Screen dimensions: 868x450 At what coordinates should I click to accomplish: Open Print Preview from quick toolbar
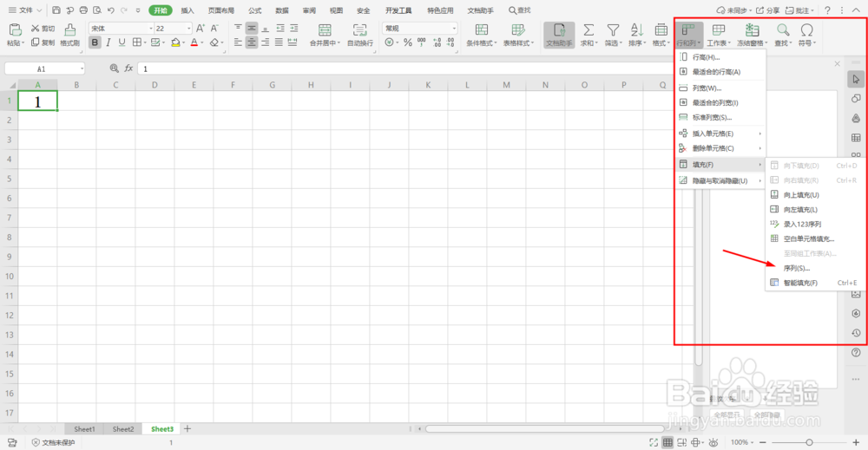click(97, 10)
